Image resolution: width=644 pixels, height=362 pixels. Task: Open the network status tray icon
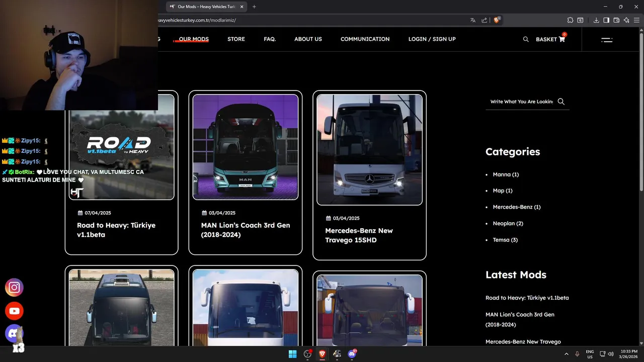(603, 354)
